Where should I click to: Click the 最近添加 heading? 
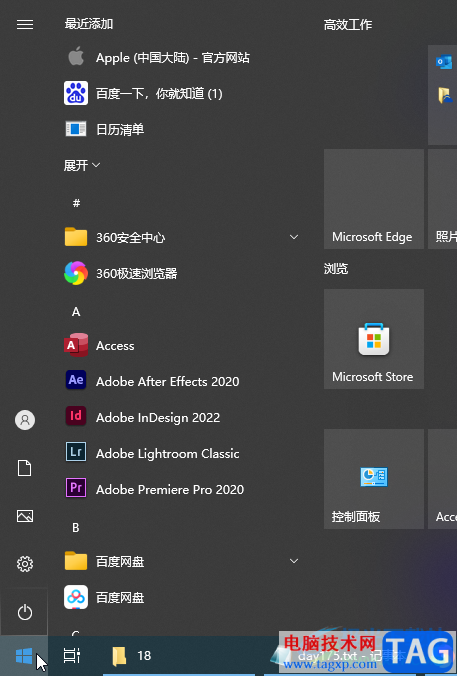pos(89,23)
